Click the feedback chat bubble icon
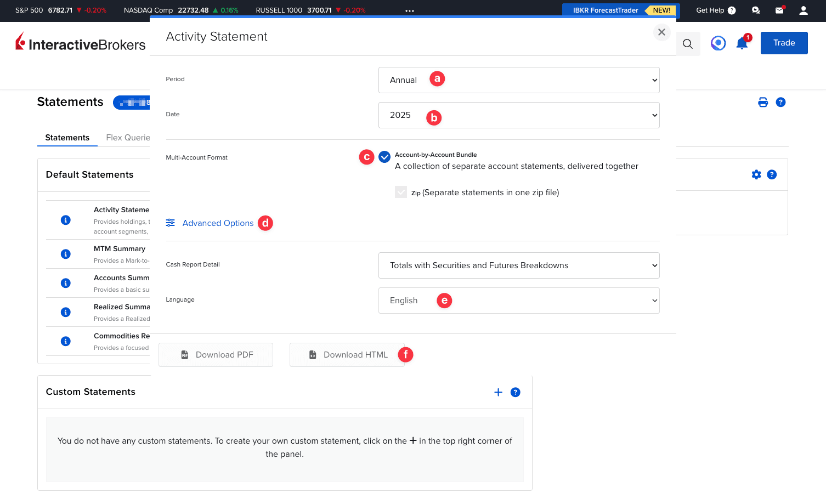This screenshot has height=504, width=826. pos(755,10)
